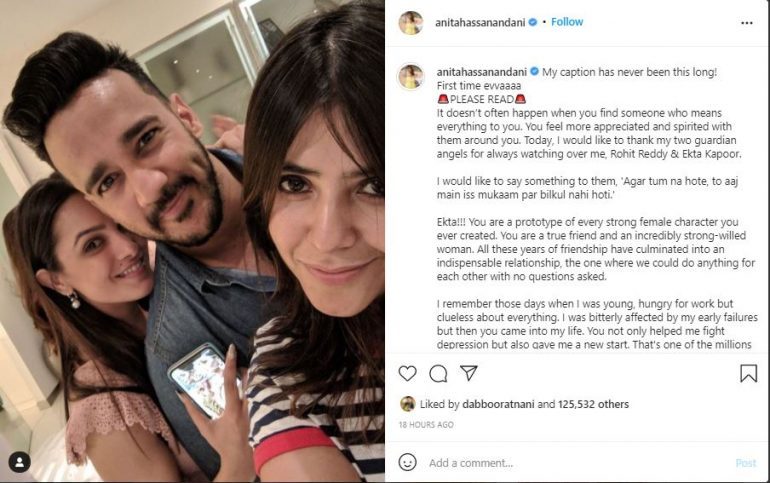Screen dimensions: 770x483
Task: Click the Post comment button
Action: (746, 463)
